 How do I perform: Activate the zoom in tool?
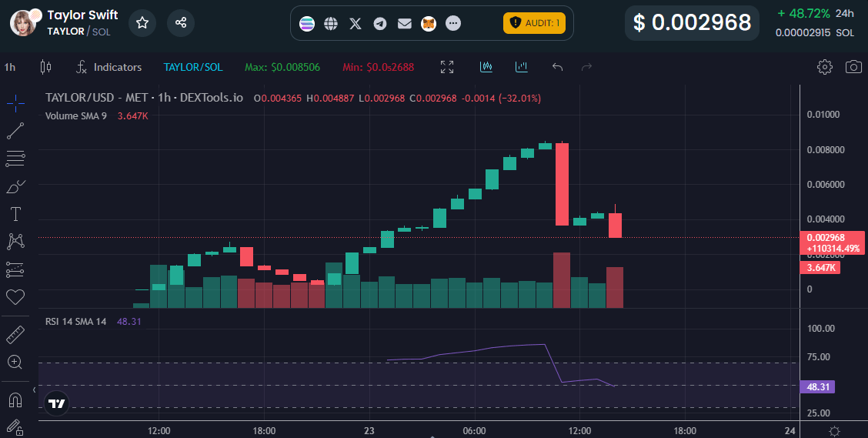coord(15,362)
